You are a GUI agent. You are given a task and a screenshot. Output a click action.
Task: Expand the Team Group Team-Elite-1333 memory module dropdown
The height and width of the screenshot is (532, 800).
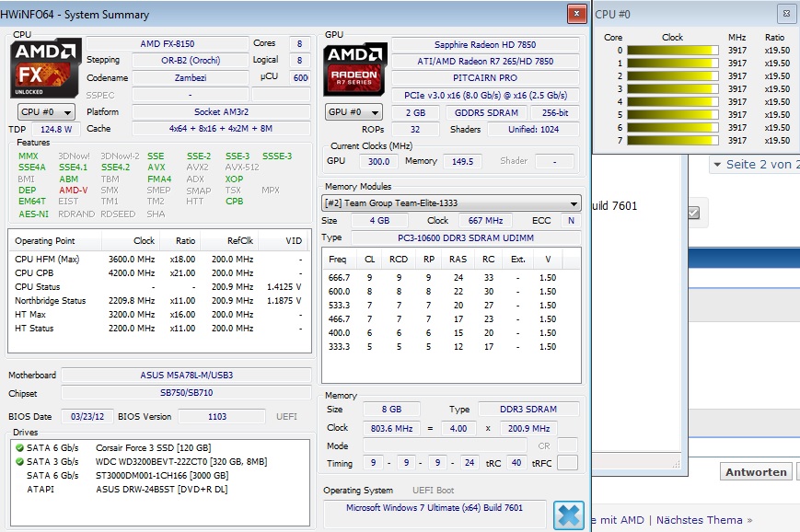pyautogui.click(x=451, y=203)
